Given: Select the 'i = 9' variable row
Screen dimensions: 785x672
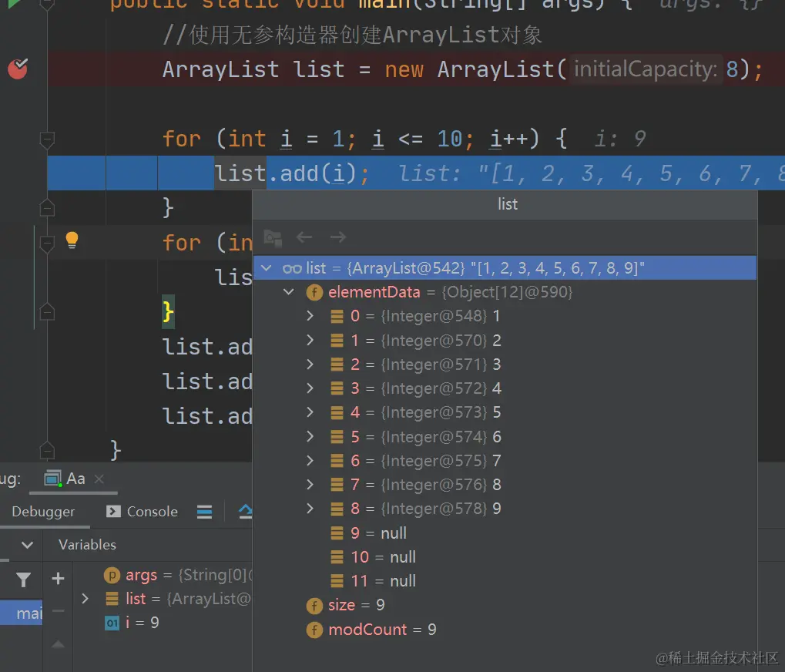Looking at the screenshot, I should 163,623.
